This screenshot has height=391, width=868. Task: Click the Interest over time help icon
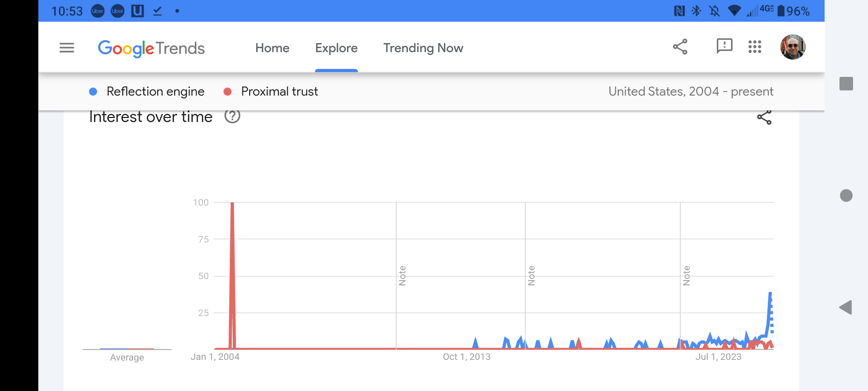[232, 116]
